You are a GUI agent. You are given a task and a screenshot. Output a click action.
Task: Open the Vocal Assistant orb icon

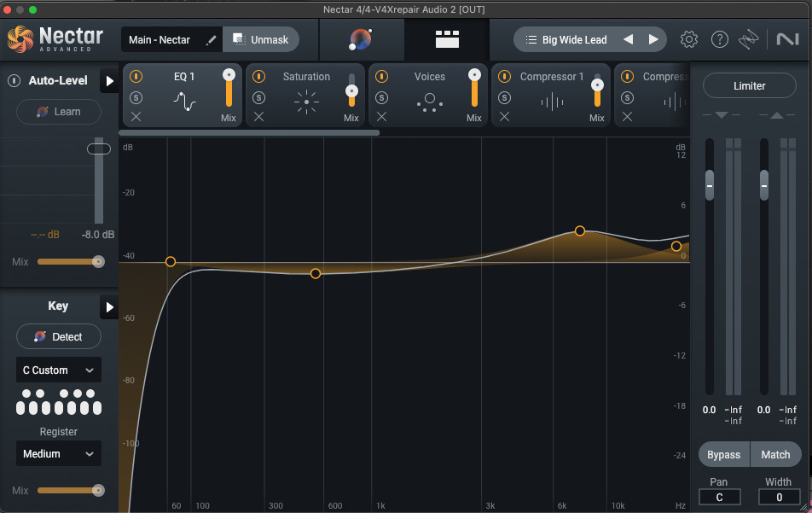click(361, 39)
